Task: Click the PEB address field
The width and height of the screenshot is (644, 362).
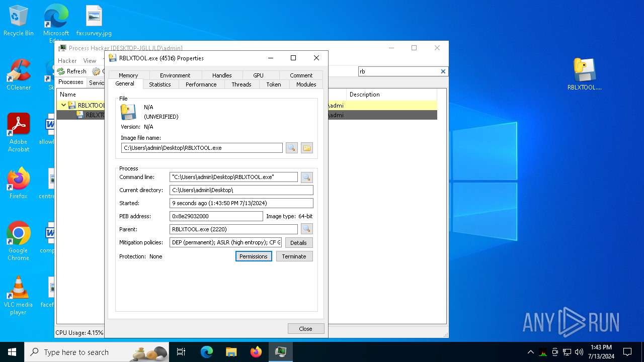Action: [216, 216]
